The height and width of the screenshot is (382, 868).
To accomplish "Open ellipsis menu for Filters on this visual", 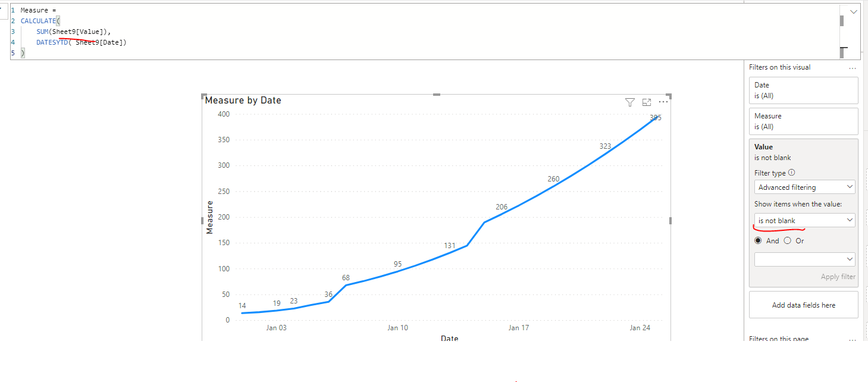I will click(x=853, y=67).
